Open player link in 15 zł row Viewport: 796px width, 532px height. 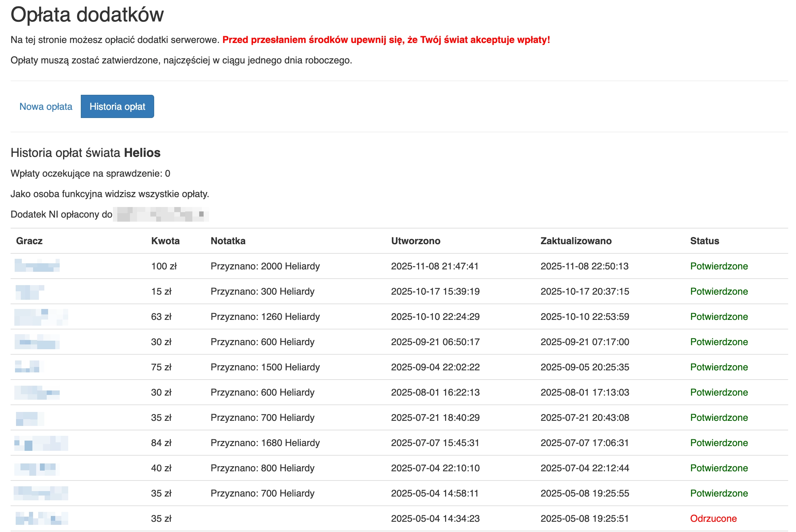30,292
